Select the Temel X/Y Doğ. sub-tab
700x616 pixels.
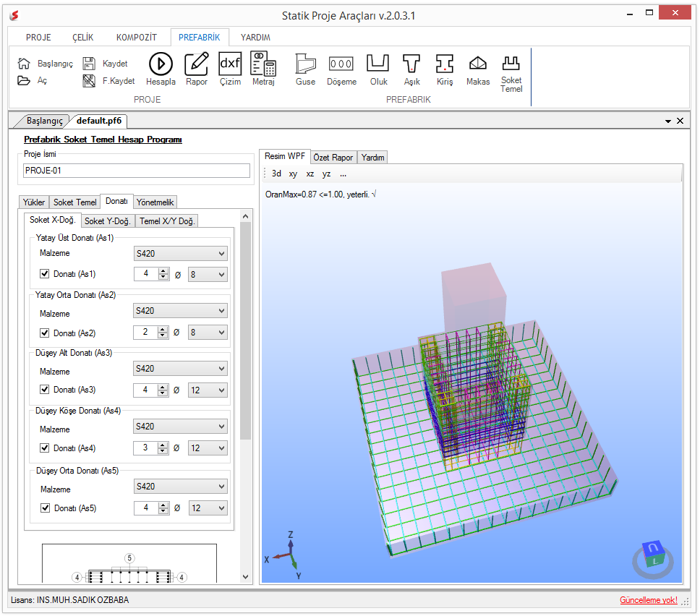coord(167,221)
